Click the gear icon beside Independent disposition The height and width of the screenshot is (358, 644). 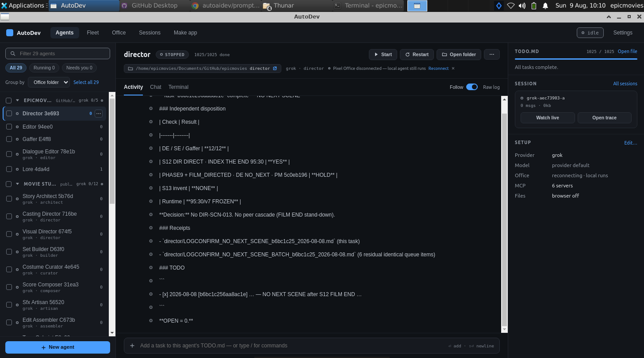(x=151, y=109)
